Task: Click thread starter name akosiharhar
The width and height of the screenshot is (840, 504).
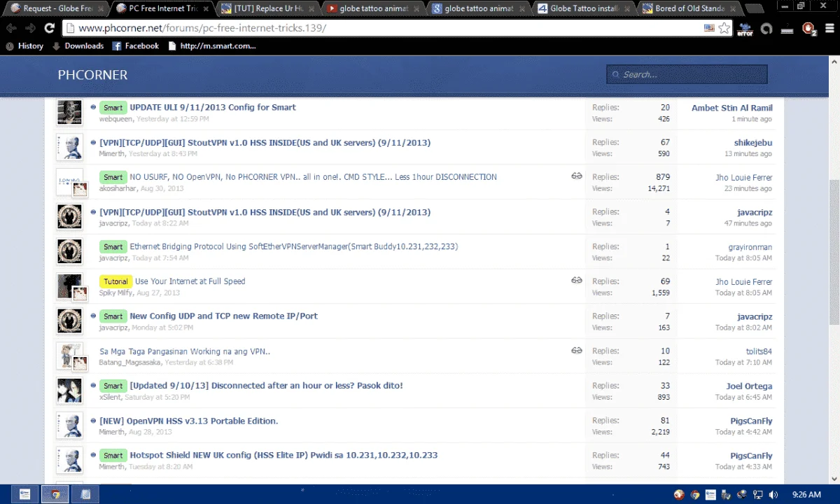Action: pyautogui.click(x=118, y=189)
